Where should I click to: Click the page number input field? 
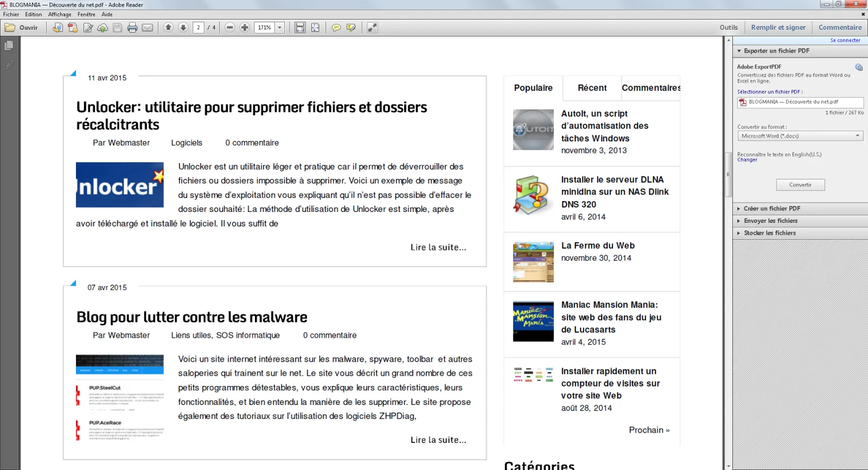(x=199, y=28)
